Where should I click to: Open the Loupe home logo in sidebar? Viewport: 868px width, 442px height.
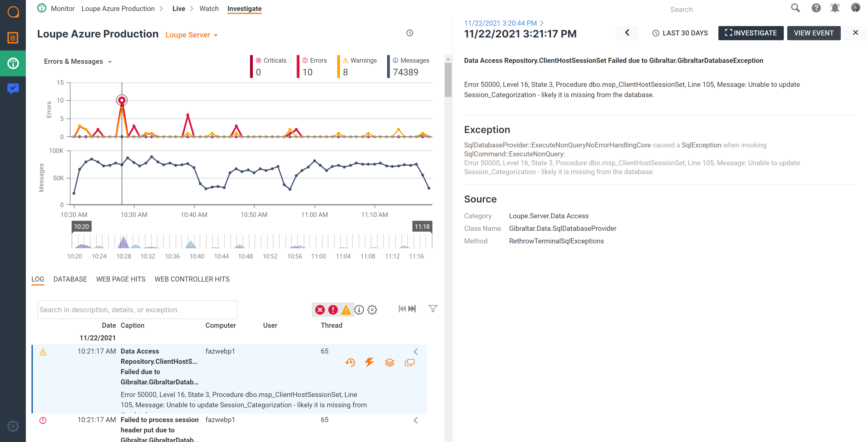tap(13, 12)
